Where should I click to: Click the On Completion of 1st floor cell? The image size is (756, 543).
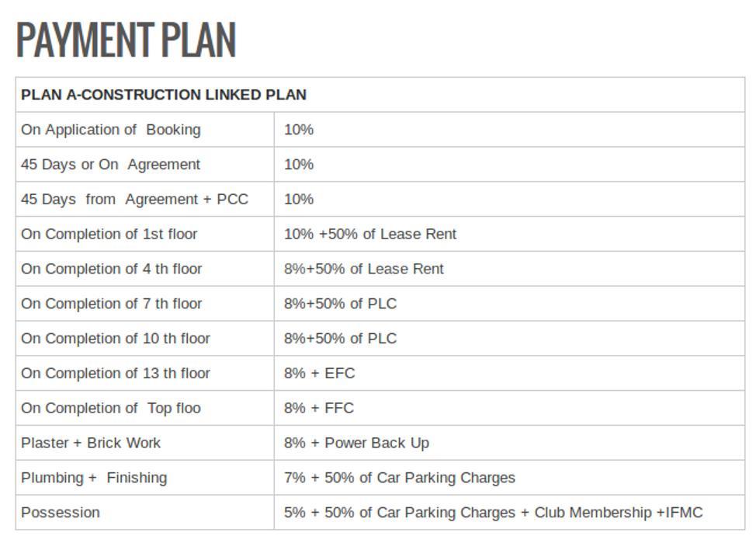pos(109,234)
